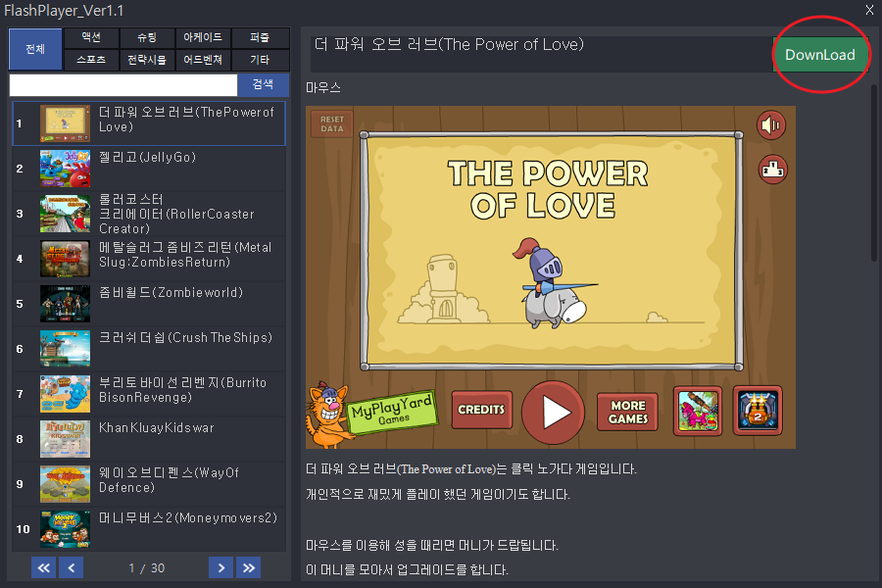
Task: Select the 스포츠 category tab
Action: coord(91,60)
